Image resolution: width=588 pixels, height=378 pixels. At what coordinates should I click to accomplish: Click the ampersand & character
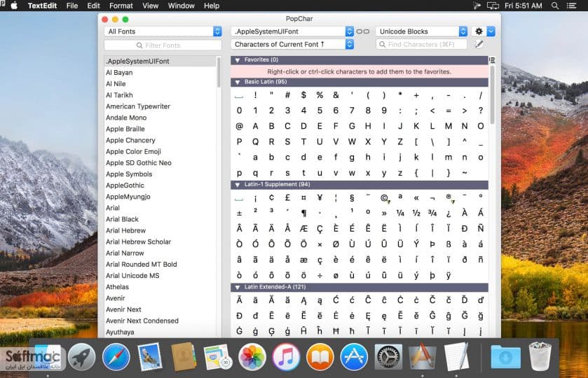[336, 95]
